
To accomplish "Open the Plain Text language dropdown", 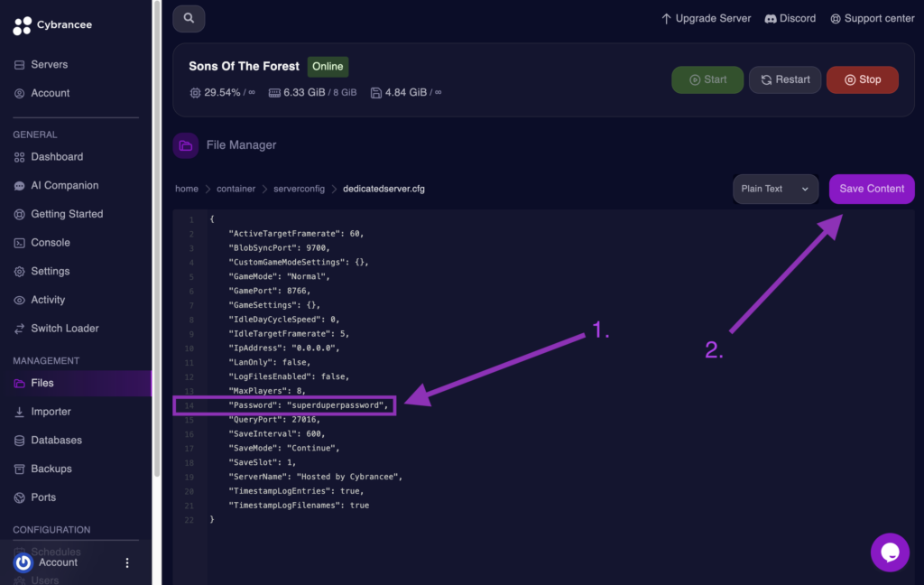I will [775, 189].
